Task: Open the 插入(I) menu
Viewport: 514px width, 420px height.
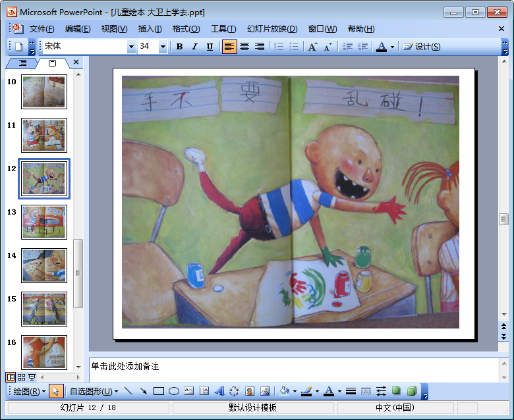Action: pos(150,29)
